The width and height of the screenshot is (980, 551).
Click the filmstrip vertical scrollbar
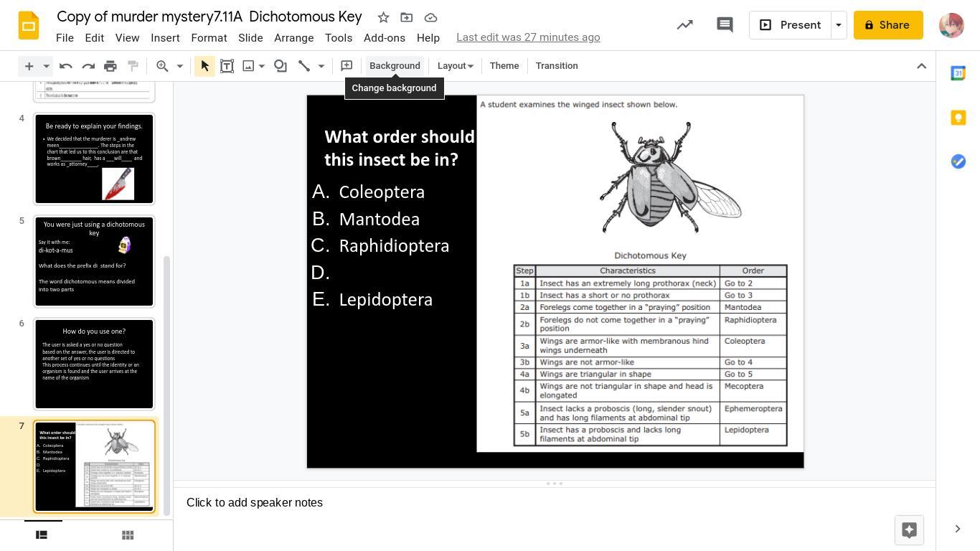[x=168, y=385]
